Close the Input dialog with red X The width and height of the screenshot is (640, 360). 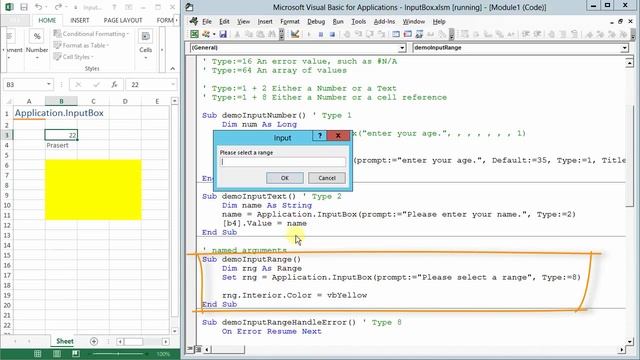point(338,136)
